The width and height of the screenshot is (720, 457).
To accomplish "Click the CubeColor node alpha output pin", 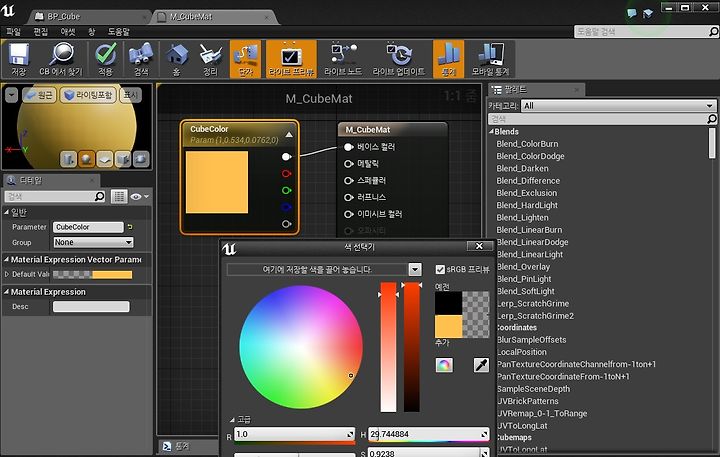I will pos(287,224).
